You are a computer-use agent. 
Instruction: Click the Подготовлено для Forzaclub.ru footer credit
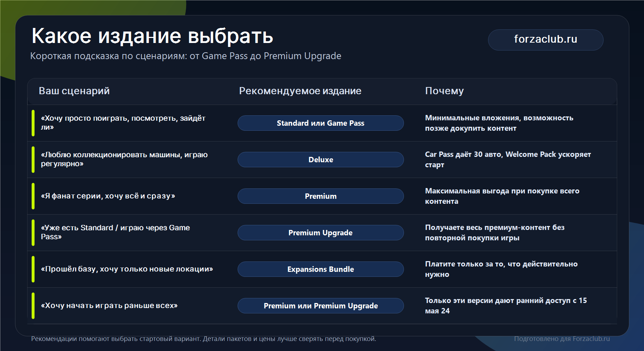coord(562,339)
